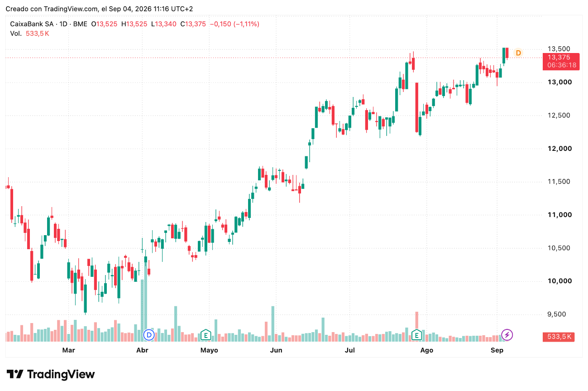This screenshot has width=588, height=391.
Task: Open the earnings E marker near Ago
Action: click(x=416, y=335)
